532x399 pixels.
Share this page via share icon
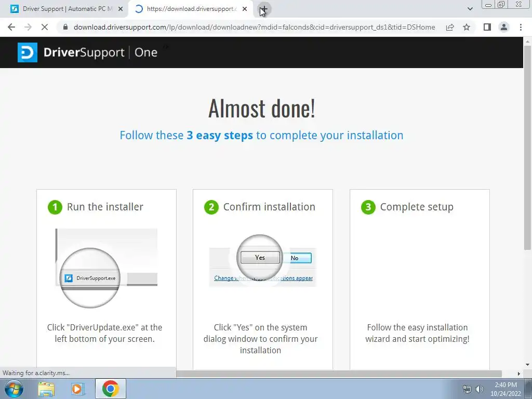450,27
